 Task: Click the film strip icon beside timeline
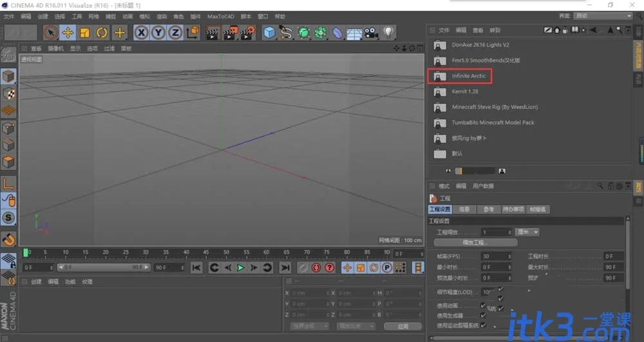click(x=418, y=268)
